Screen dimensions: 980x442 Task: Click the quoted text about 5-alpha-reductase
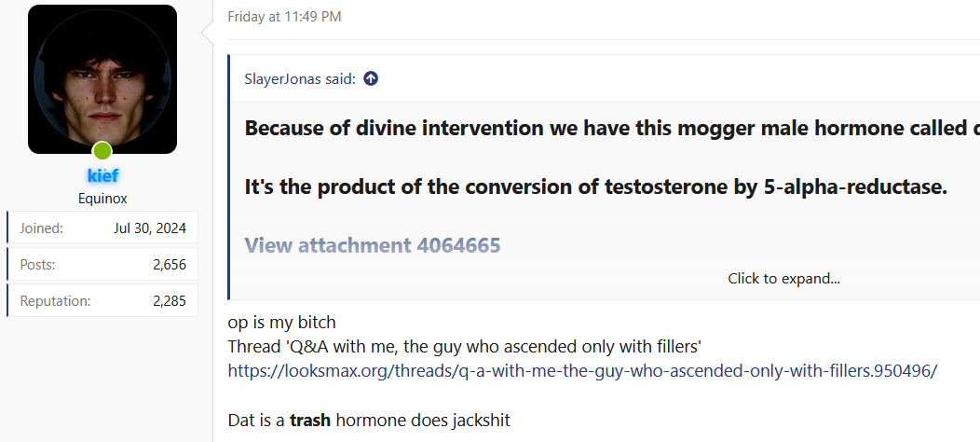[x=596, y=187]
